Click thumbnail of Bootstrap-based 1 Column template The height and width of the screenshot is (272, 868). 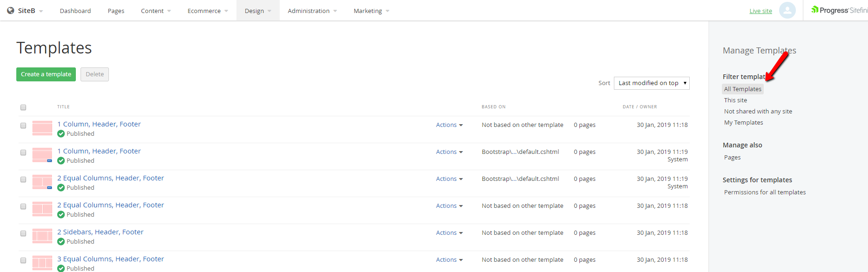tap(42, 155)
